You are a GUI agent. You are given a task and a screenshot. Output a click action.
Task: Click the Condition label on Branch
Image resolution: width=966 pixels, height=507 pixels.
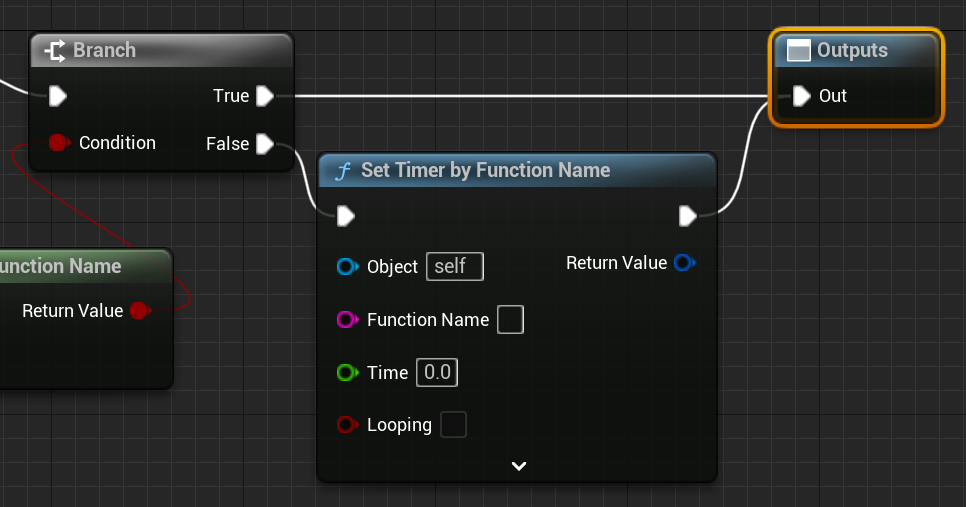click(117, 143)
